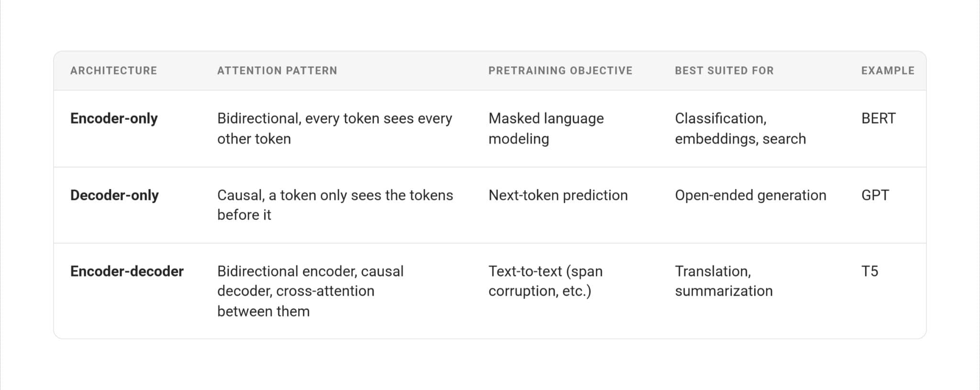Image resolution: width=980 pixels, height=390 pixels.
Task: Click the Best Suited For header
Action: pyautogui.click(x=724, y=70)
